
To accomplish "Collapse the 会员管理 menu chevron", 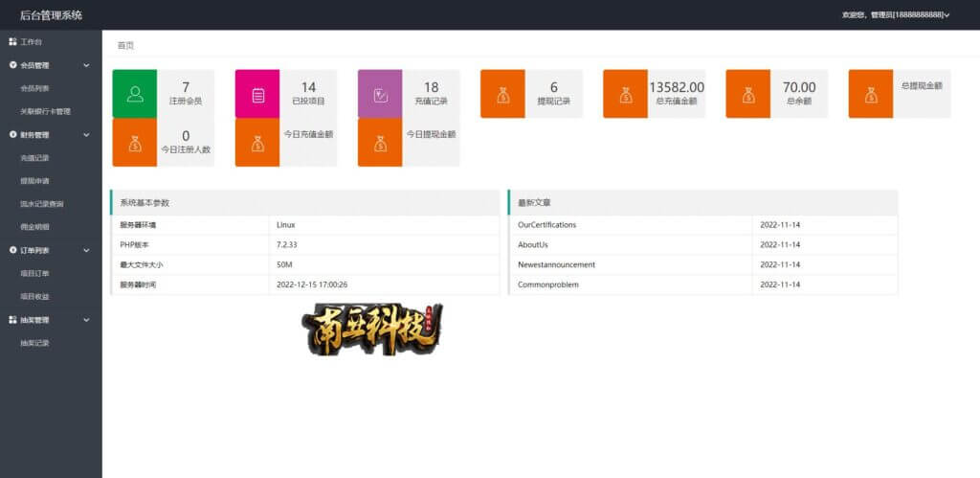I will (x=86, y=65).
